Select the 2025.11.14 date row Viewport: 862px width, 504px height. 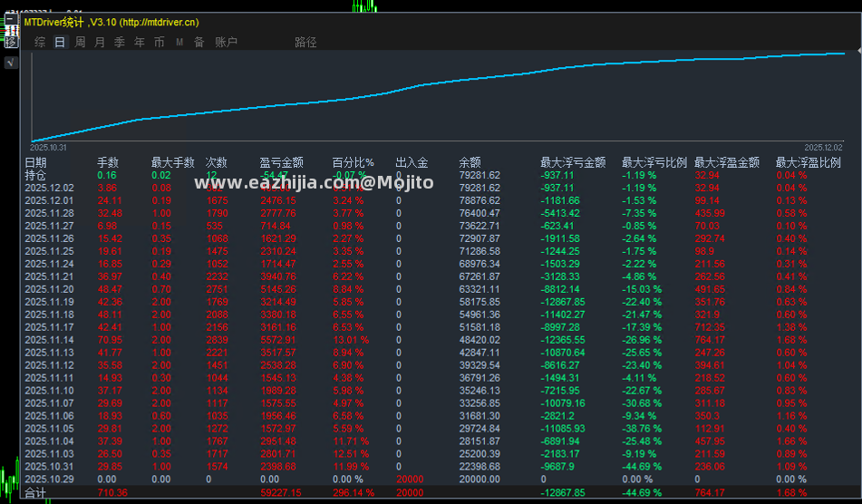tap(49, 340)
